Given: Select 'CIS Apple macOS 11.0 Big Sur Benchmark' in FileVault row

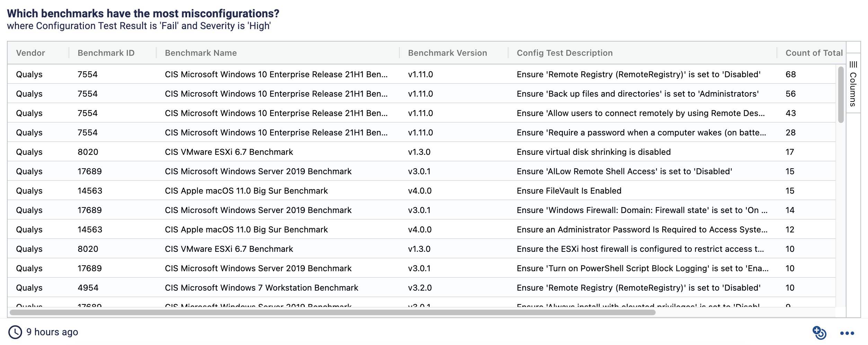Looking at the screenshot, I should (246, 191).
